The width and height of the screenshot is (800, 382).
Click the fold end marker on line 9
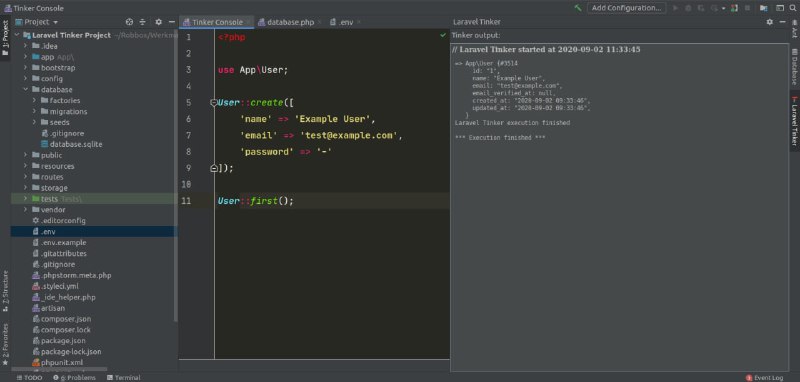[214, 168]
